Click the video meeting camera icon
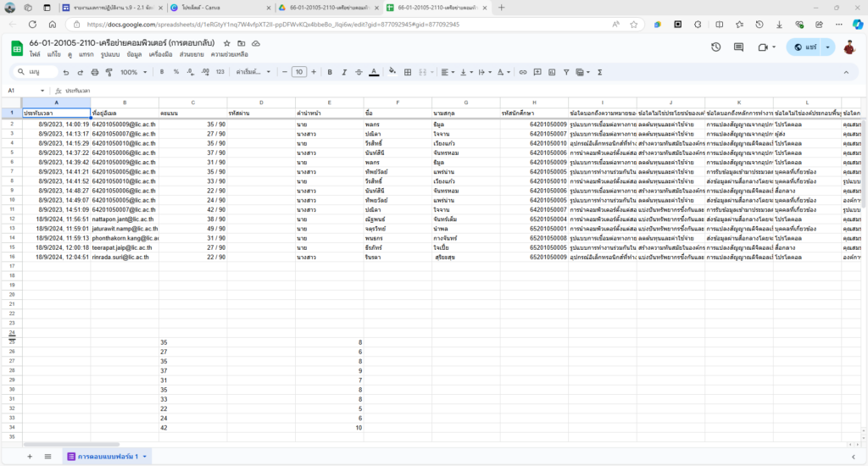This screenshot has width=868, height=466. [764, 47]
